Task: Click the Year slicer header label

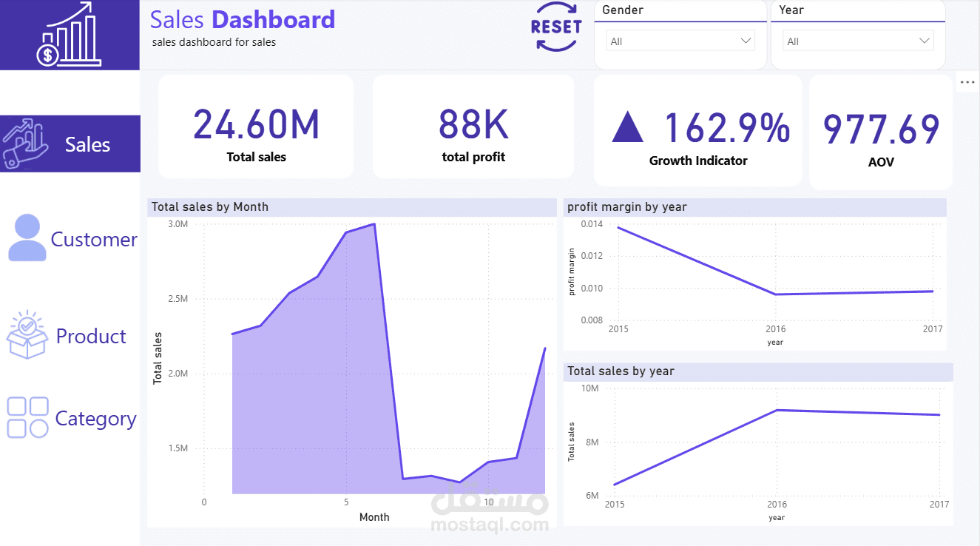Action: (x=791, y=10)
